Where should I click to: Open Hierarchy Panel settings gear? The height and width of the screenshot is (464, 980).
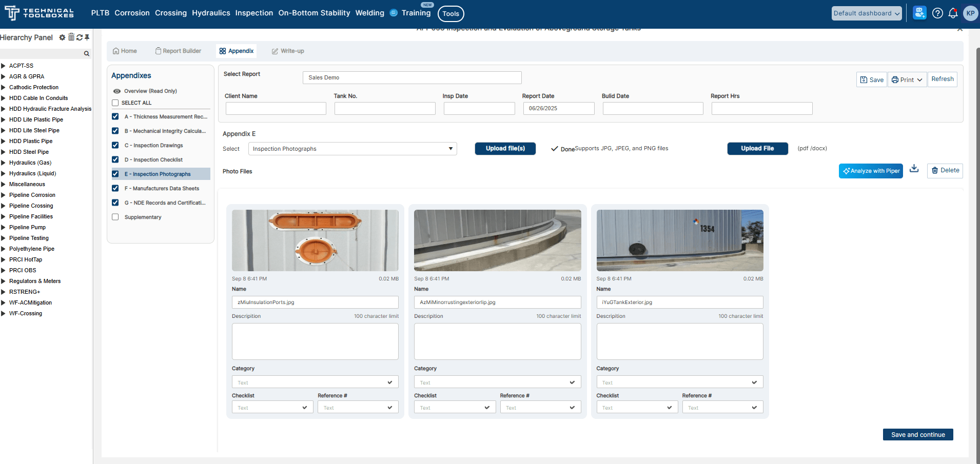coord(62,37)
